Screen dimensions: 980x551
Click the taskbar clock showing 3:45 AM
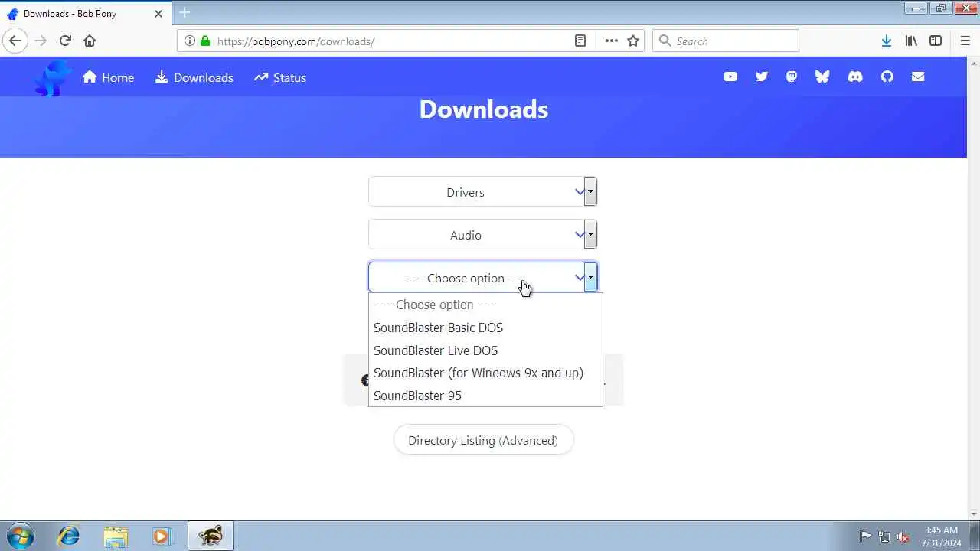(941, 536)
